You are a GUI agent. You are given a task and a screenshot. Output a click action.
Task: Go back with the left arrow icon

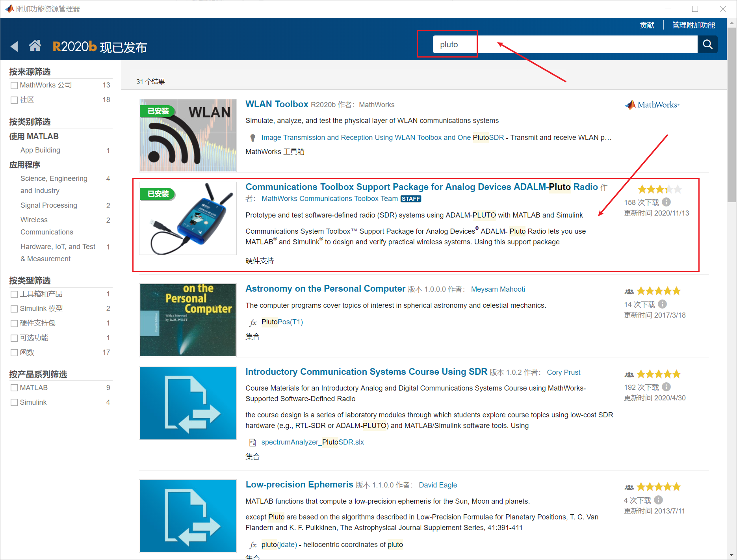[x=15, y=47]
